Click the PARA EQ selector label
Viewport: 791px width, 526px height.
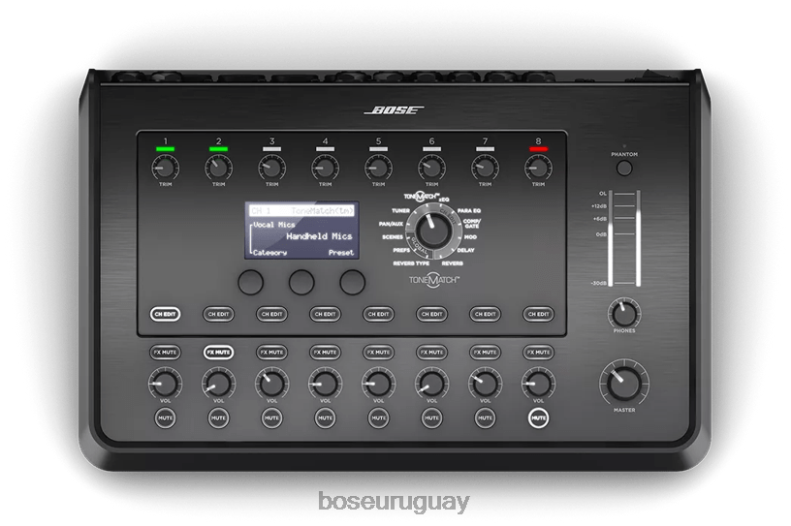[469, 210]
